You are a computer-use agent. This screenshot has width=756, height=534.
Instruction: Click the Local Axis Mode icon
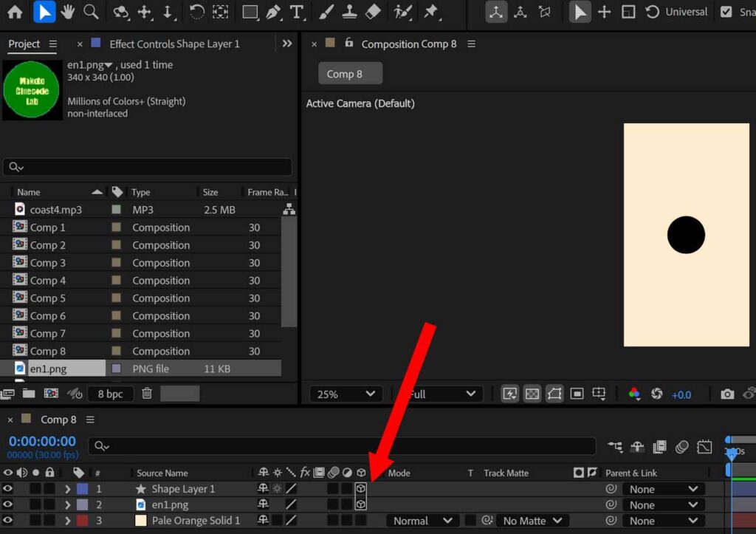pos(495,12)
